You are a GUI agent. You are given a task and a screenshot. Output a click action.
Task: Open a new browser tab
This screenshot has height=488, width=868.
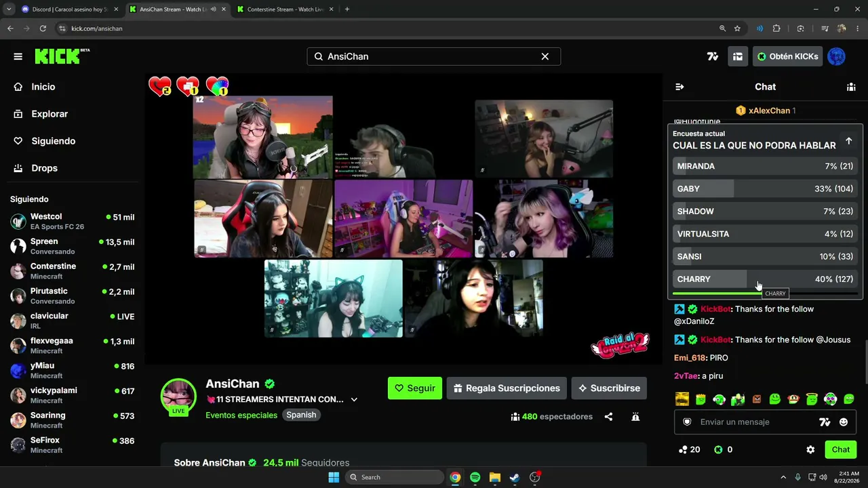coord(347,9)
